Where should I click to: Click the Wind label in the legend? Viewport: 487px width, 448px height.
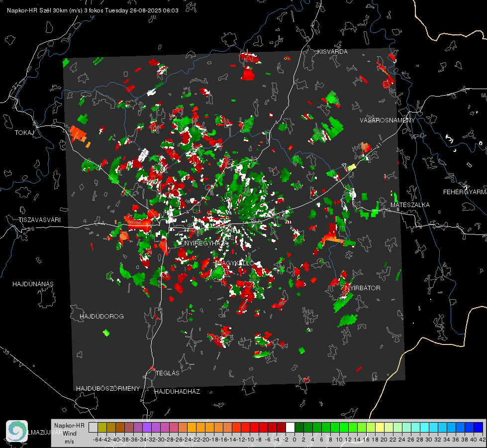pos(70,434)
